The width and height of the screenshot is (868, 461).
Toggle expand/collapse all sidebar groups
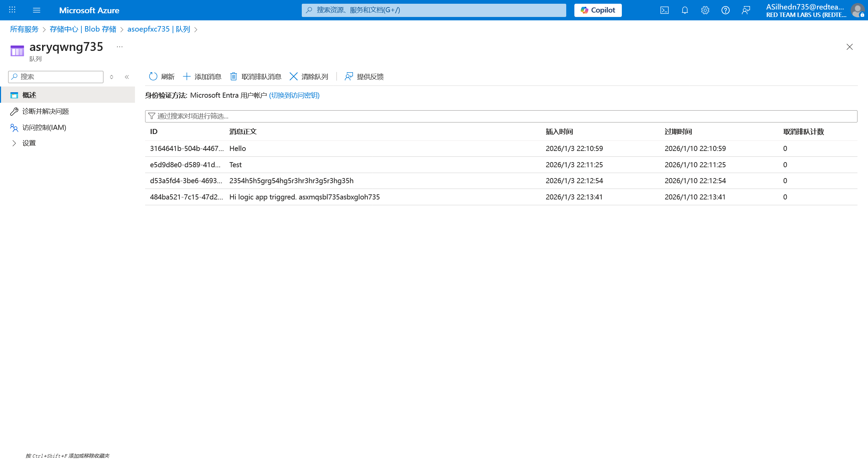point(112,77)
